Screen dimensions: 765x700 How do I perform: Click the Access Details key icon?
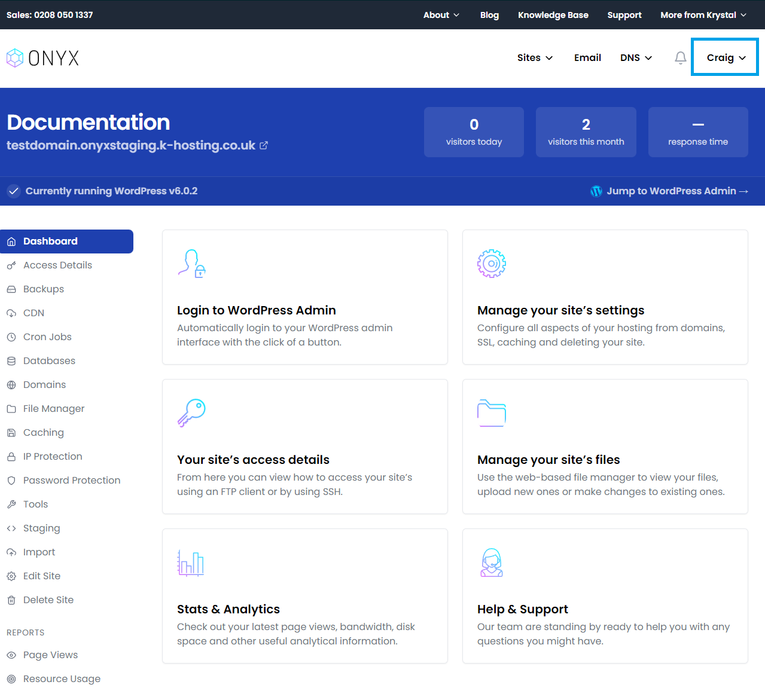click(11, 265)
